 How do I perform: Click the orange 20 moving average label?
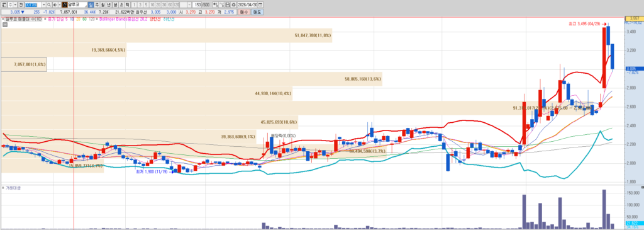[78, 19]
